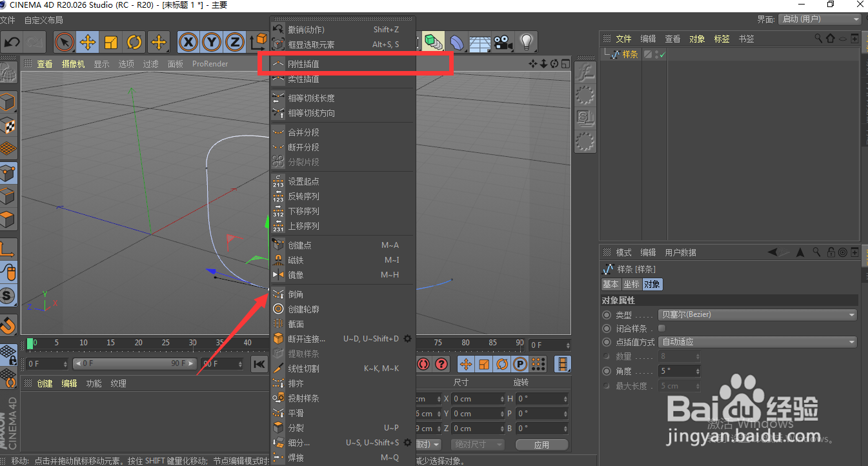The image size is (868, 466).
Task: Toggle the green checkmark enabling the spline object
Action: tap(663, 56)
